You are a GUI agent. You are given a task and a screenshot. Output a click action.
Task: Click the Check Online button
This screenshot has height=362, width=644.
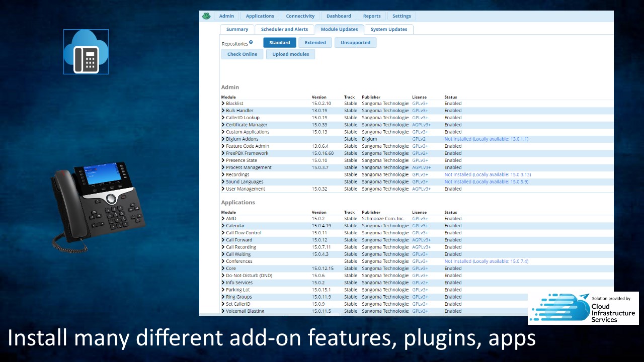pos(242,54)
